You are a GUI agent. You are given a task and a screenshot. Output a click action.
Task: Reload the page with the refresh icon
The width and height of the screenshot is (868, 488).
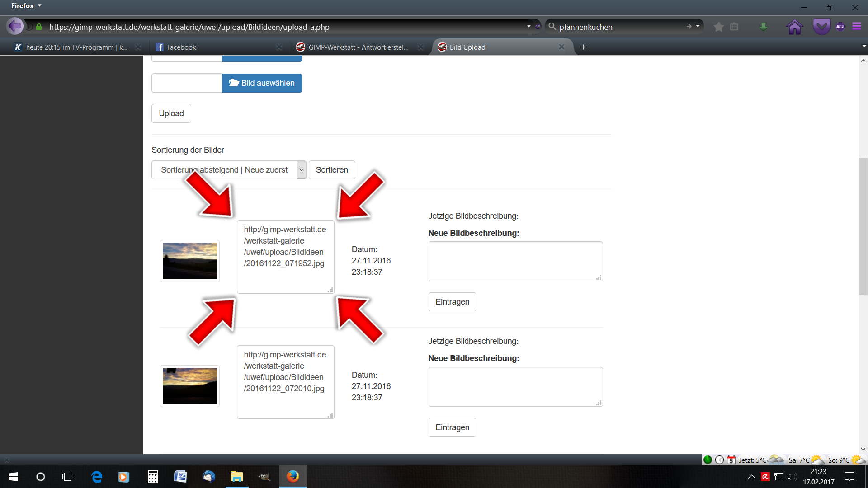click(538, 27)
